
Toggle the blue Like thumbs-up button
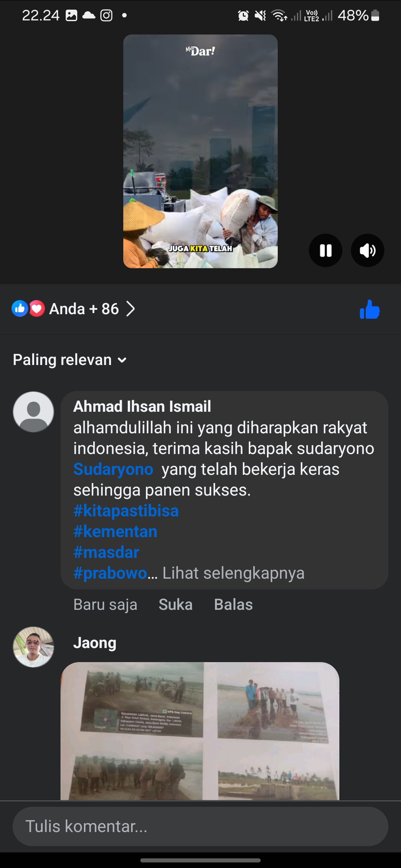[370, 309]
